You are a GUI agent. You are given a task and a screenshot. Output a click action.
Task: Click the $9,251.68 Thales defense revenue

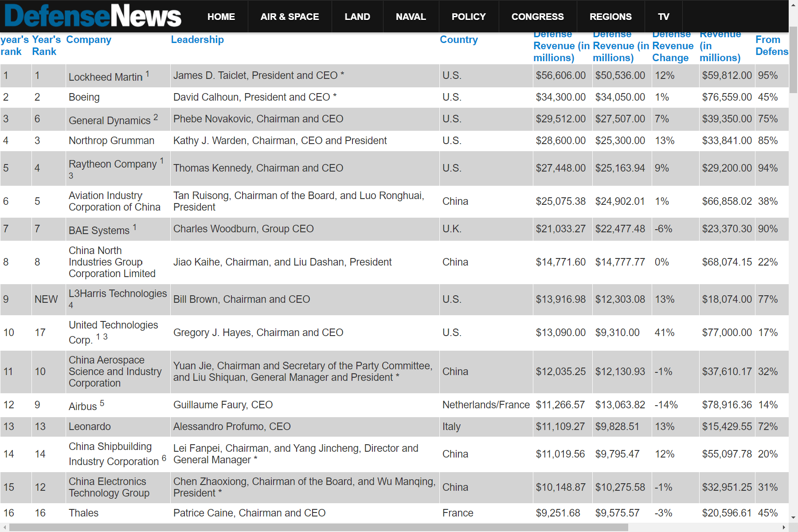pyautogui.click(x=558, y=513)
